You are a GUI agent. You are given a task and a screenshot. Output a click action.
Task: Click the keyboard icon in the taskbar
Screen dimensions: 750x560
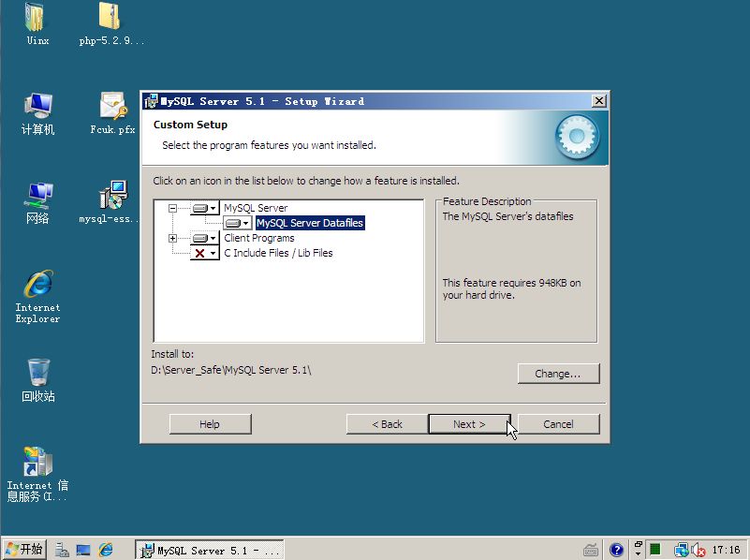coord(591,551)
